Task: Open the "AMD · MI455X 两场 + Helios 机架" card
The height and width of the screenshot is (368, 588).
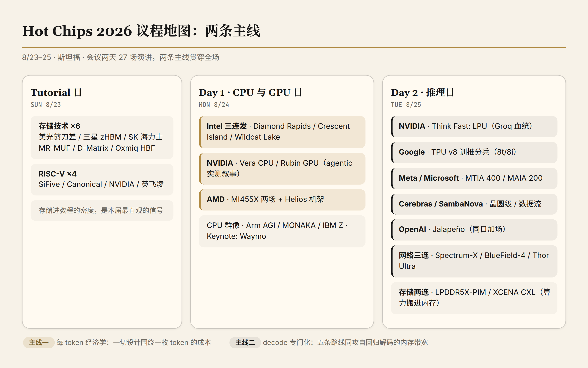Action: [x=282, y=200]
